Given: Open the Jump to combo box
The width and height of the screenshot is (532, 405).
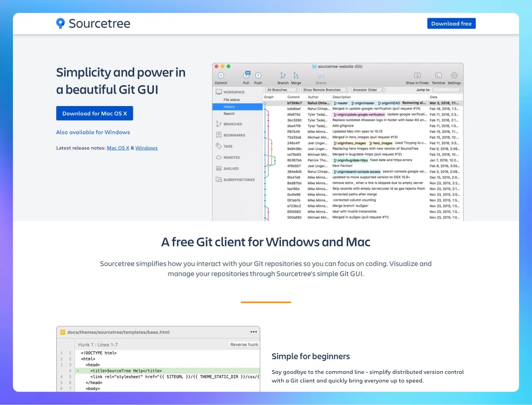Looking at the screenshot, I should [447, 90].
